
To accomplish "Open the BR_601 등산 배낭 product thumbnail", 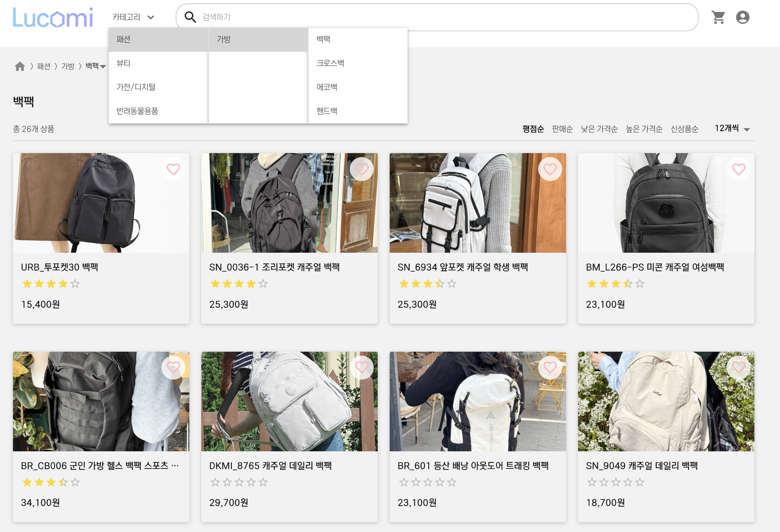I will tap(477, 401).
